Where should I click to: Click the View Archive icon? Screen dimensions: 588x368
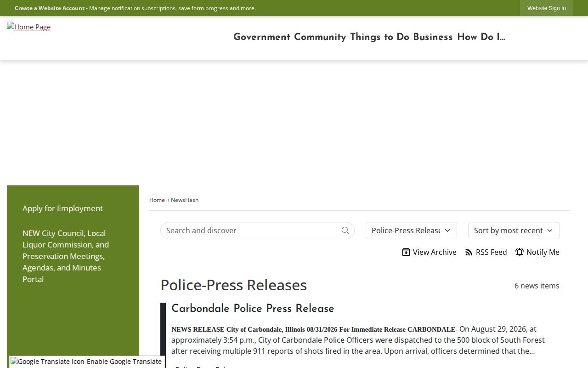406,252
